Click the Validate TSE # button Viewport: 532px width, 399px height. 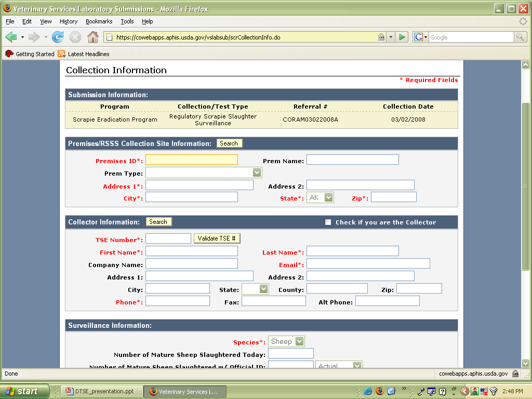[217, 238]
